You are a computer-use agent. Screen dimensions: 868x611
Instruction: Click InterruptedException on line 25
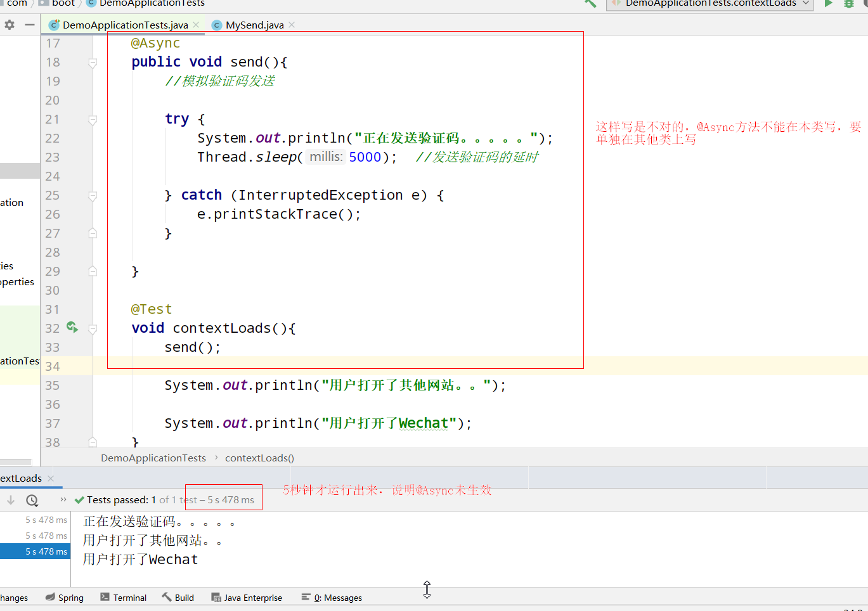pos(321,195)
